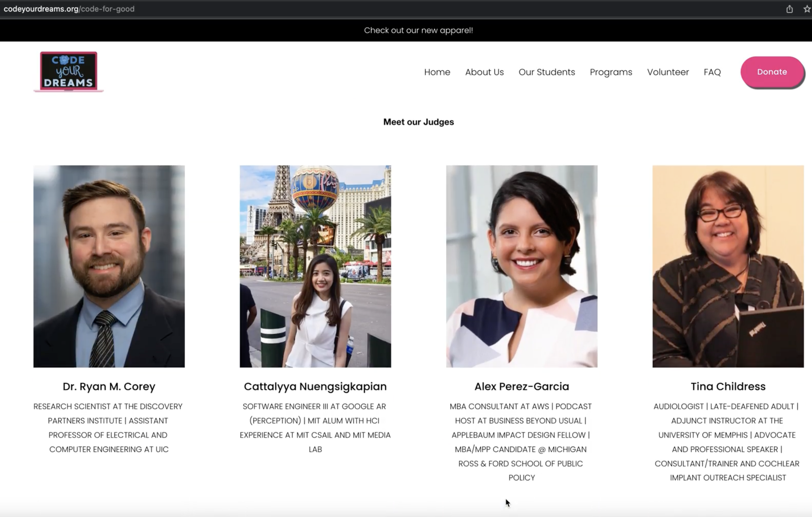Click Cattalyya Nuengsigkapian's photo
The image size is (812, 517).
(x=315, y=266)
